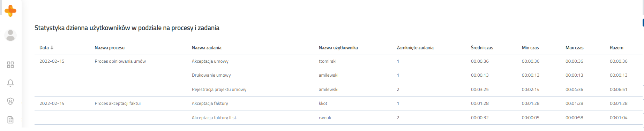Viewport: 644px width, 131px height.
Task: Click the Min czas column header
Action: pyautogui.click(x=530, y=48)
